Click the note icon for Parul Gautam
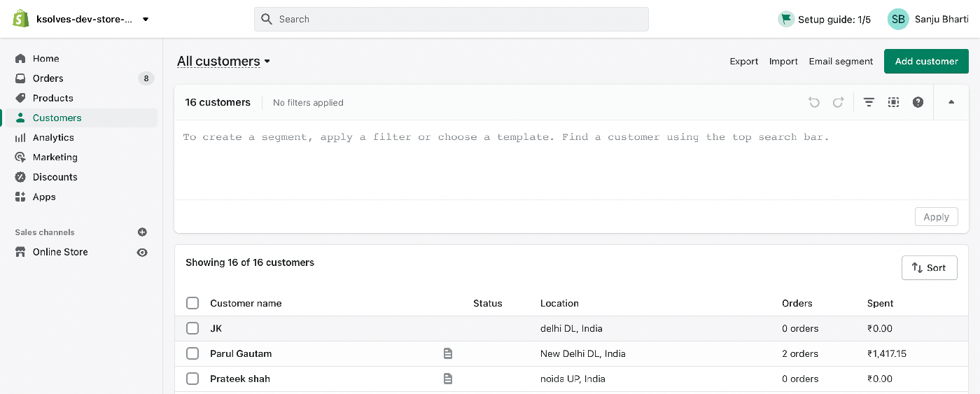 [448, 353]
